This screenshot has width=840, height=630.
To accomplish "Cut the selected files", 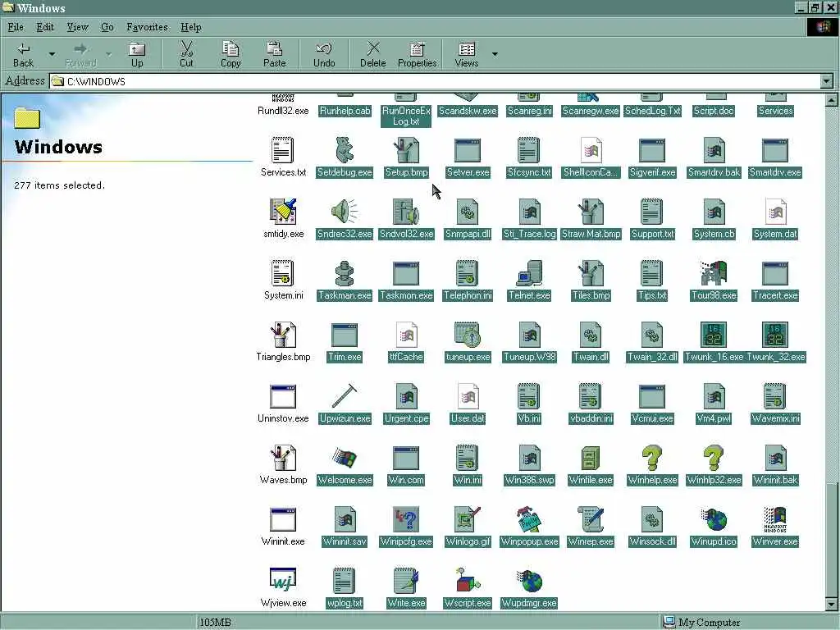I will [x=186, y=54].
